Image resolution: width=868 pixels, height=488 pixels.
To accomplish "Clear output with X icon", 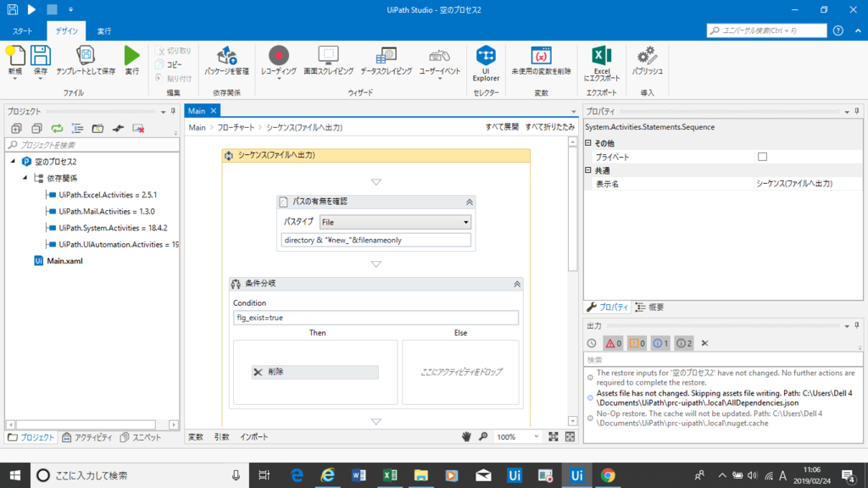I will (x=704, y=344).
